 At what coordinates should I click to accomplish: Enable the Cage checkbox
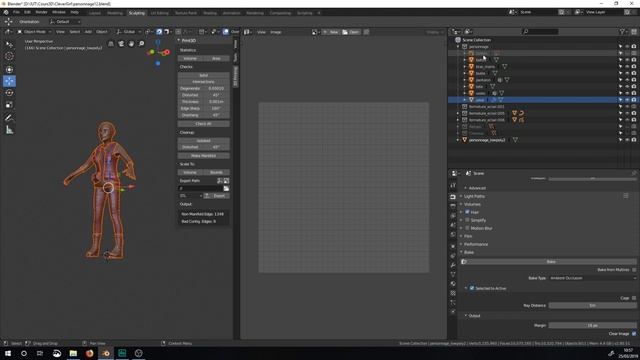[x=634, y=298]
